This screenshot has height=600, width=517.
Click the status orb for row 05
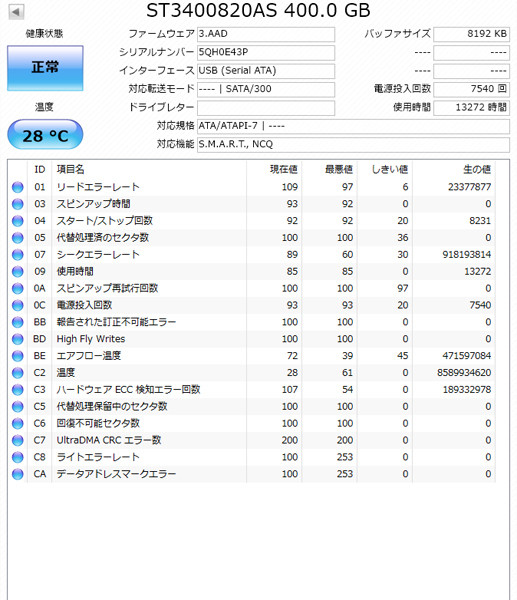[x=18, y=238]
